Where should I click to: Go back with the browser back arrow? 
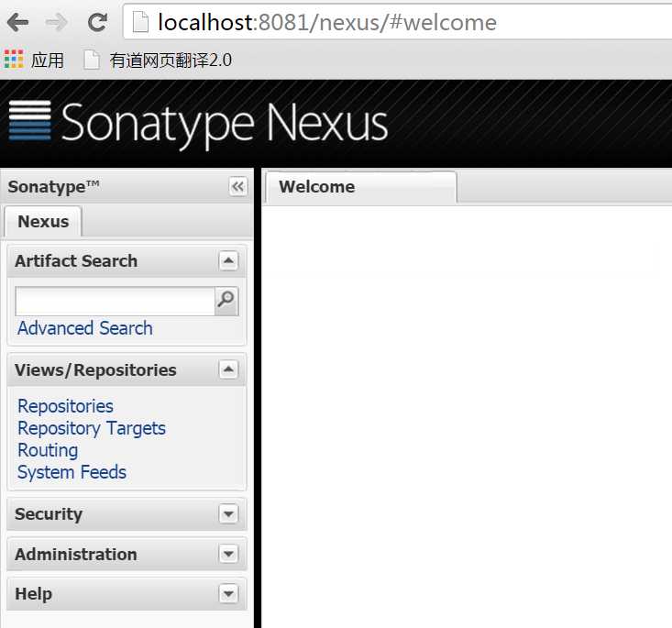[x=17, y=22]
